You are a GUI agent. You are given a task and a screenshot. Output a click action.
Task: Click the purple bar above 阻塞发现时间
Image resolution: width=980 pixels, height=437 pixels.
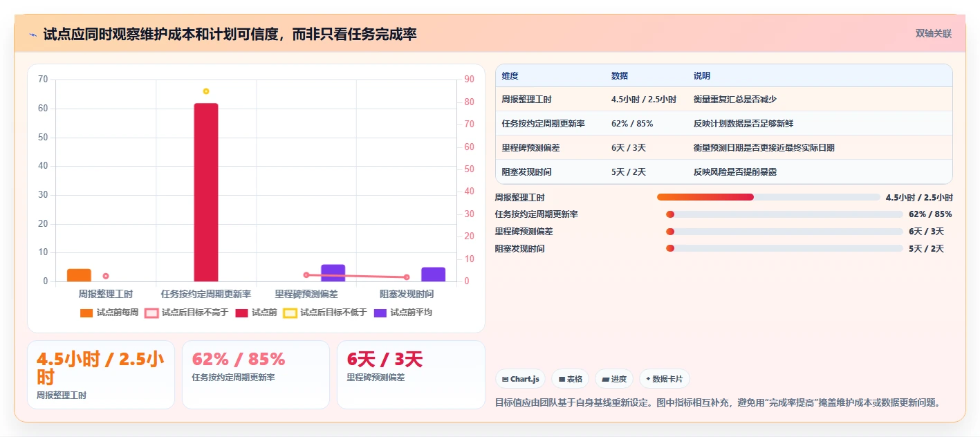[434, 275]
